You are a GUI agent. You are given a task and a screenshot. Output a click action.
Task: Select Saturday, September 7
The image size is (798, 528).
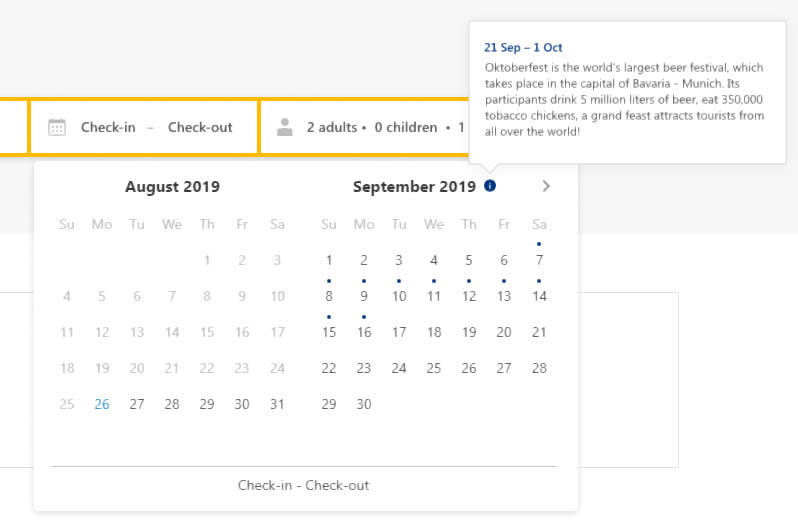(539, 260)
